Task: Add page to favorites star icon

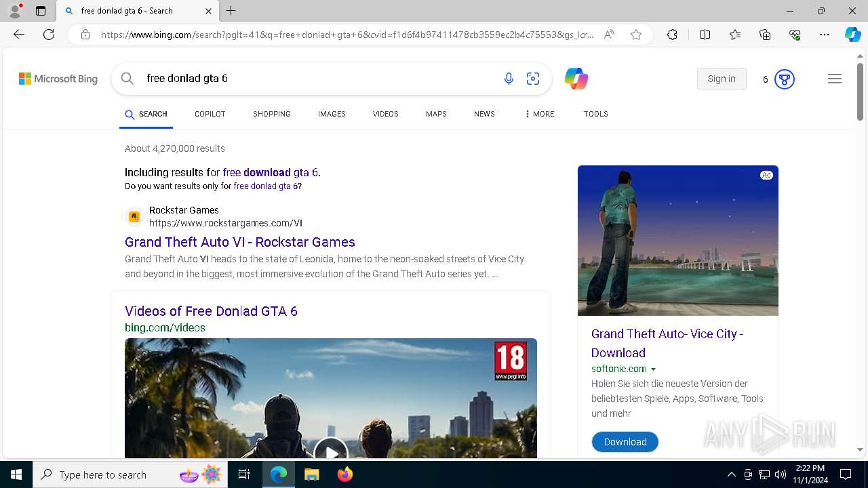Action: tap(636, 35)
